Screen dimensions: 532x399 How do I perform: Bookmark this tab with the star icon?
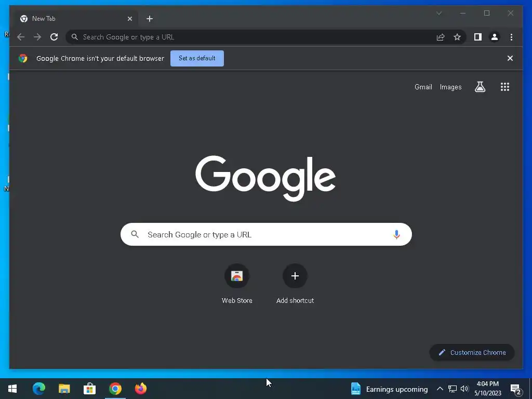tap(457, 37)
